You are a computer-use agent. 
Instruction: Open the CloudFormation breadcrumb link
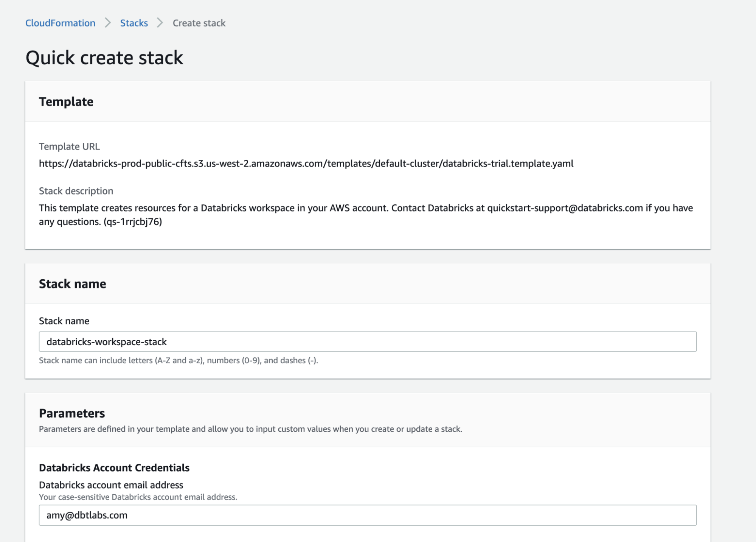point(60,23)
